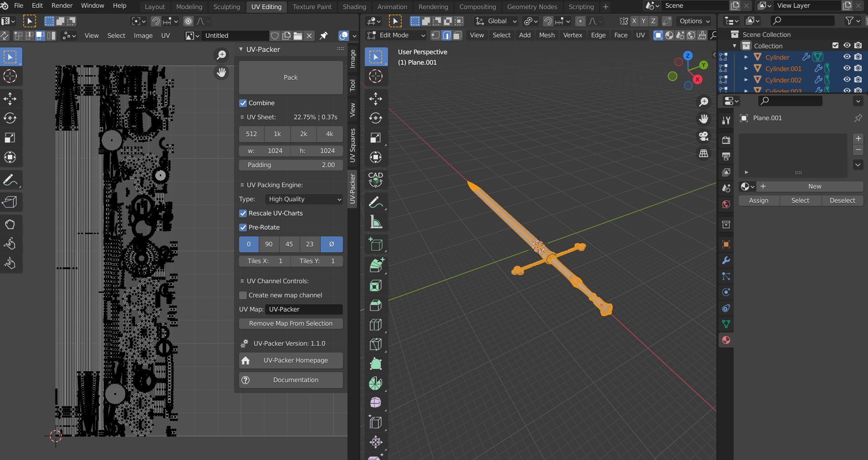
Task: Select the Annotate tool in UV editor
Action: (10, 181)
